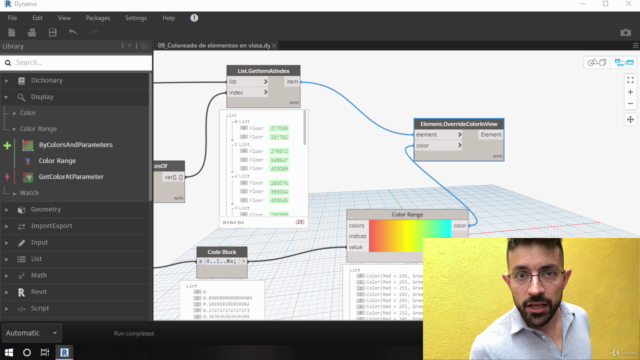
Task: Select the 09_Coloreado de elementos en vista tab
Action: pos(214,46)
